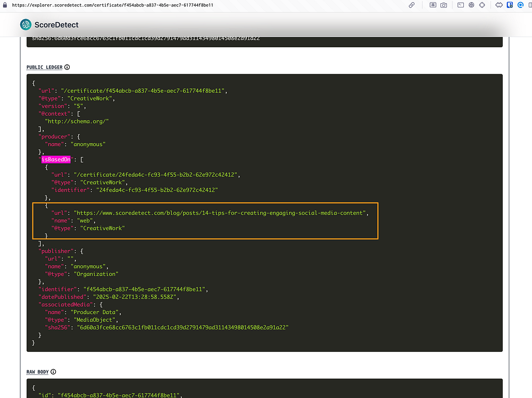The image size is (532, 398).
Task: Click the copy link chain icon
Action: 412,5
